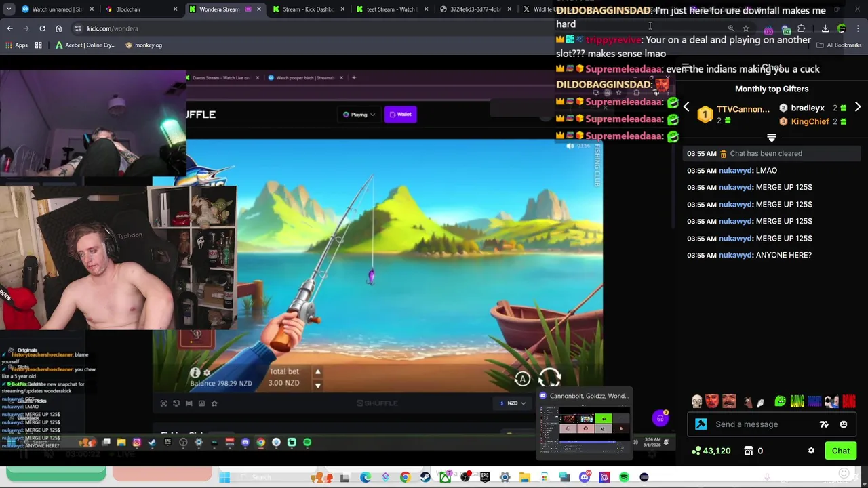This screenshot has height=488, width=868.
Task: Open Chrome from outer Windows taskbar
Action: coord(405,477)
